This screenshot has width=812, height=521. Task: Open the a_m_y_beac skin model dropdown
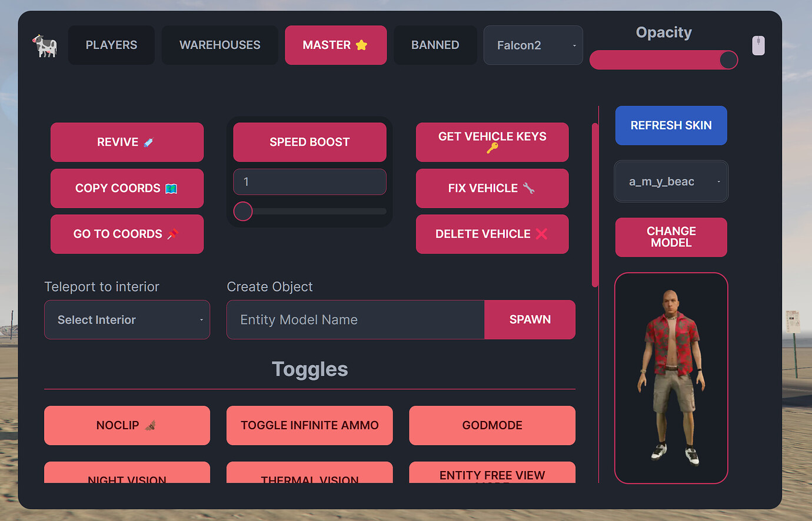pos(671,181)
